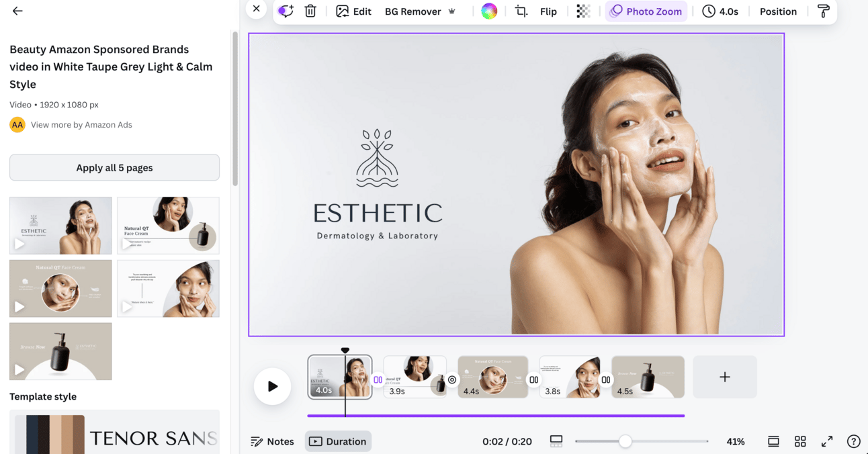Select the Crop tool icon
Image resolution: width=868 pixels, height=454 pixels.
[521, 11]
